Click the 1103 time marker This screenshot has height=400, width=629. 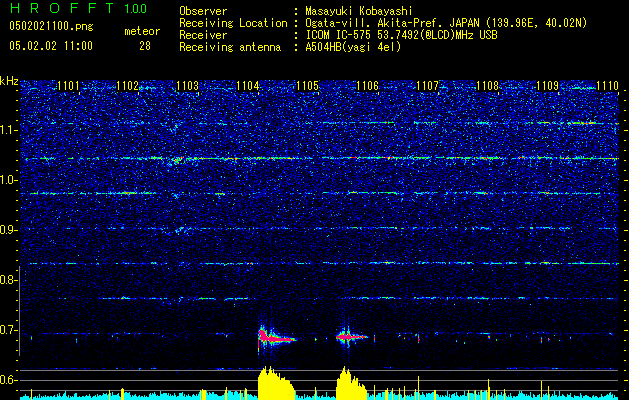click(x=188, y=86)
